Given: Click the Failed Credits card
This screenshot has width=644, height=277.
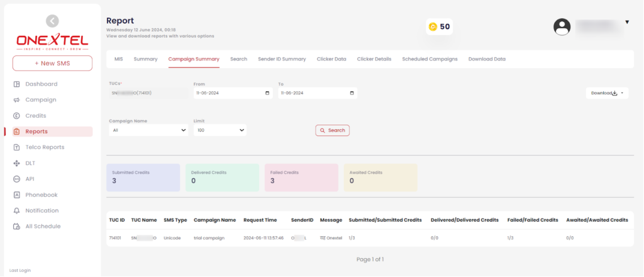Looking at the screenshot, I should pos(301,178).
